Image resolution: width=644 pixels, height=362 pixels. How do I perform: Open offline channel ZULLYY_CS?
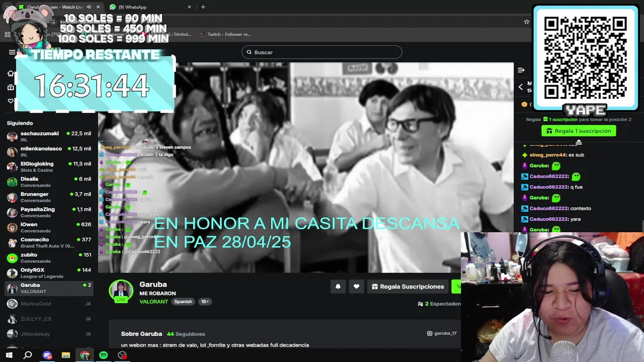[49, 319]
